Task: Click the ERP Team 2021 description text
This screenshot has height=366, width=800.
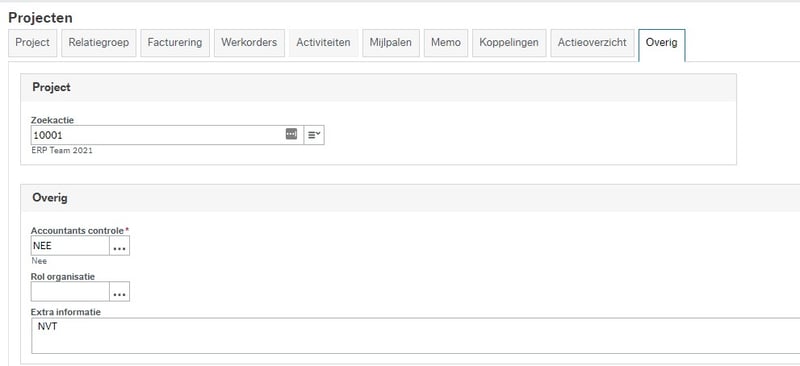Action: coord(62,151)
